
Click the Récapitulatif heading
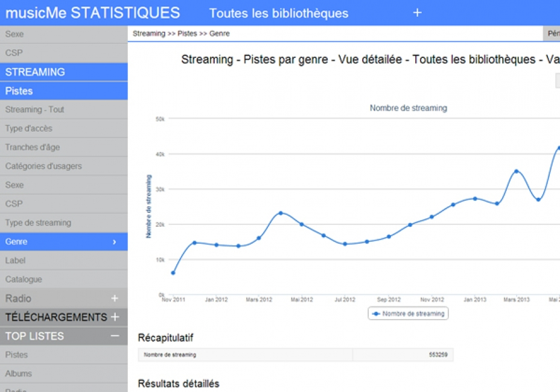tap(165, 338)
